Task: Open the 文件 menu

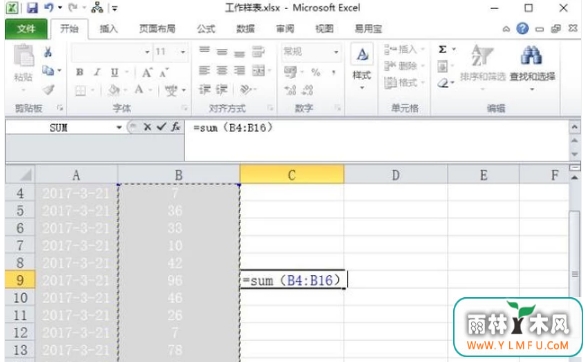Action: (x=26, y=29)
